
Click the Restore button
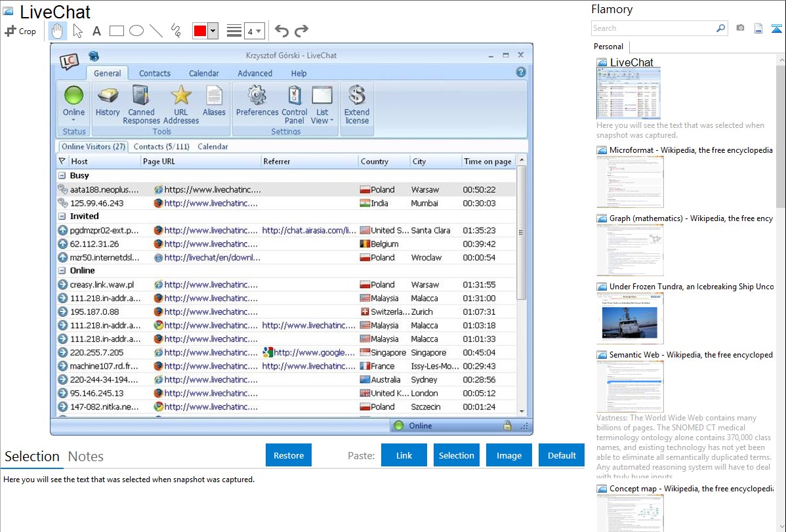[289, 455]
